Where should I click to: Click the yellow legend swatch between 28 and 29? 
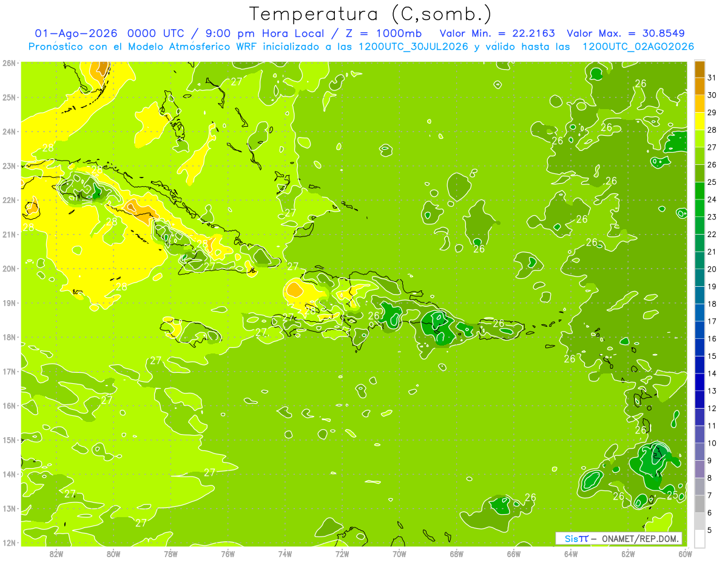pos(699,121)
